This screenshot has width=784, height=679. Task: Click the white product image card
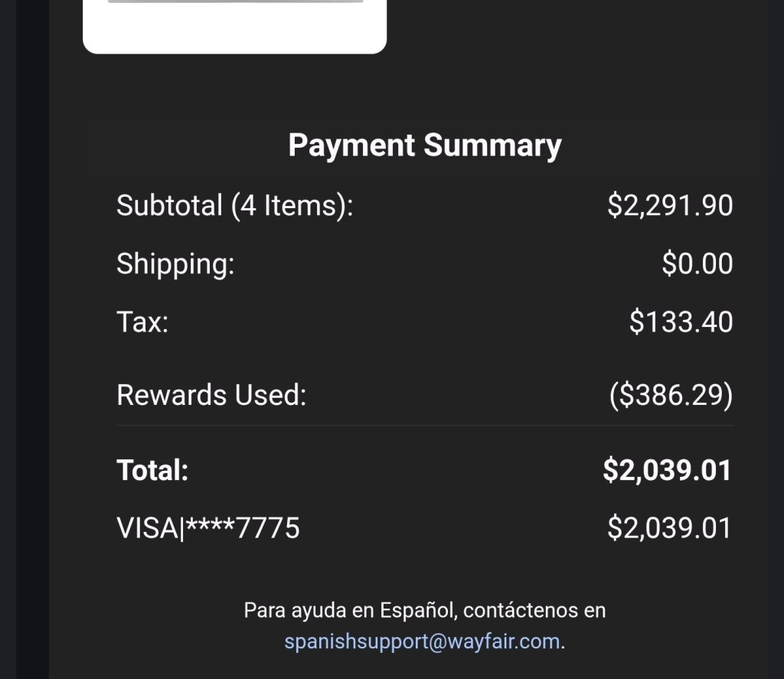pos(234,26)
